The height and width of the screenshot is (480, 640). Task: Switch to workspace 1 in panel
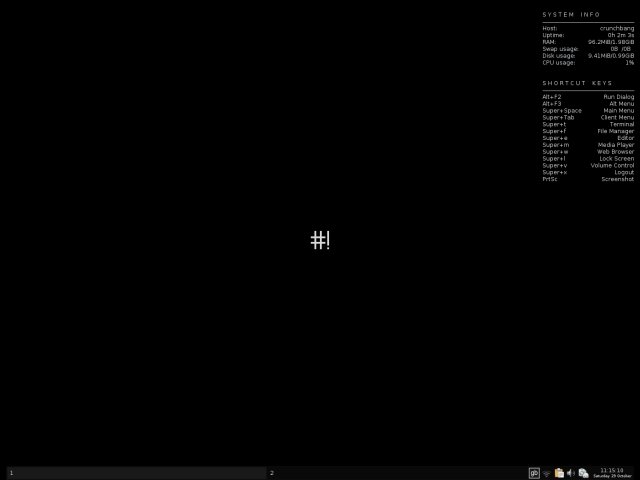[137, 473]
